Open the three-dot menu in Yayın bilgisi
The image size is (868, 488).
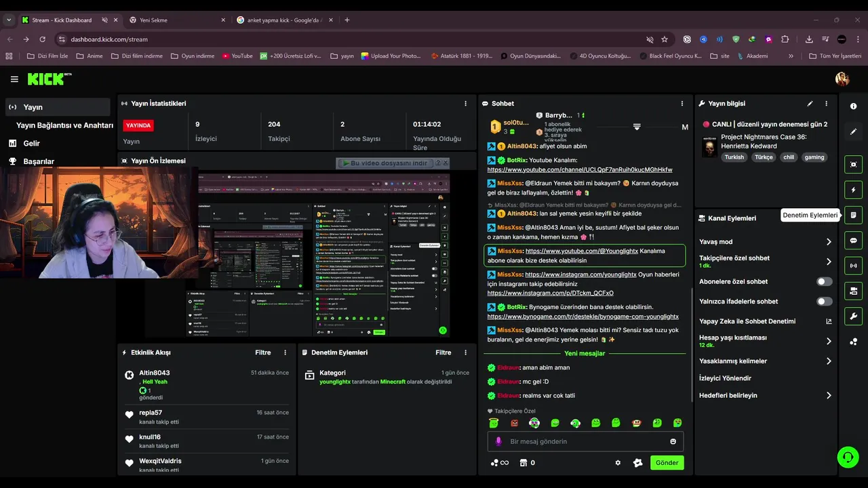(826, 104)
